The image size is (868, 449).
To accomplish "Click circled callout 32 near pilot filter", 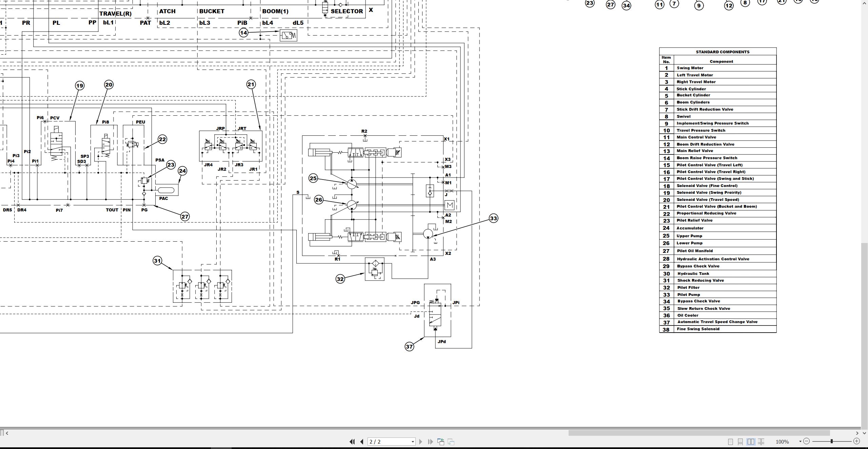I will tap(340, 279).
